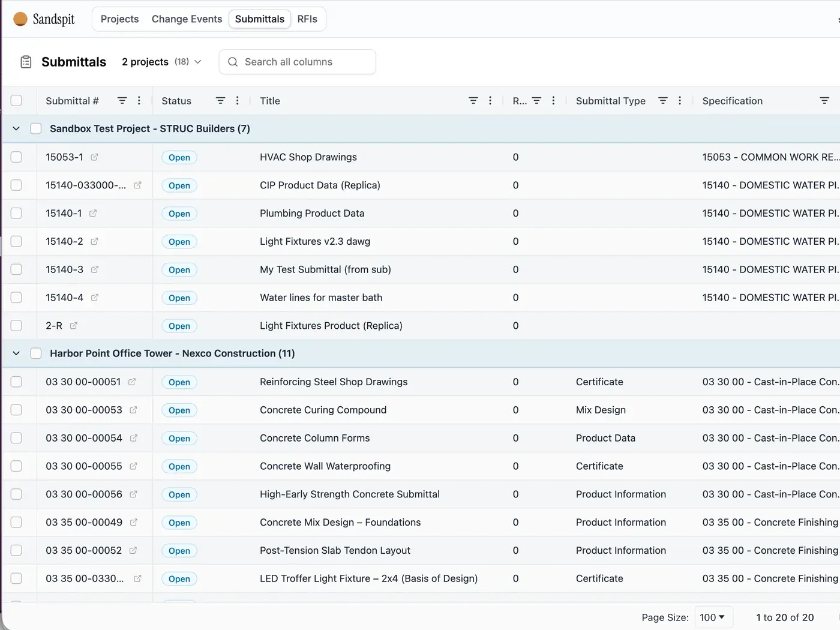Image resolution: width=840 pixels, height=630 pixels.
Task: Open external link icon beside 15140-2
Action: tap(94, 241)
